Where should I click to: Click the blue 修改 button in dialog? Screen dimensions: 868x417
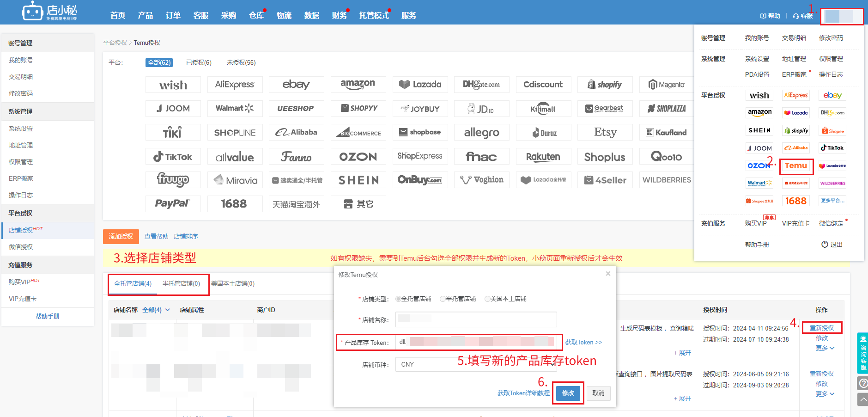(568, 393)
